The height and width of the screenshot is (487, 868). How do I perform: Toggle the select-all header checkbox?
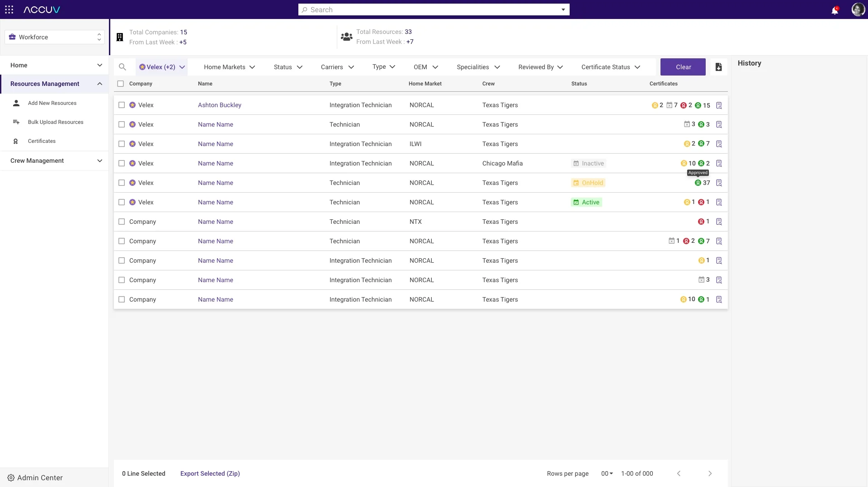click(120, 84)
